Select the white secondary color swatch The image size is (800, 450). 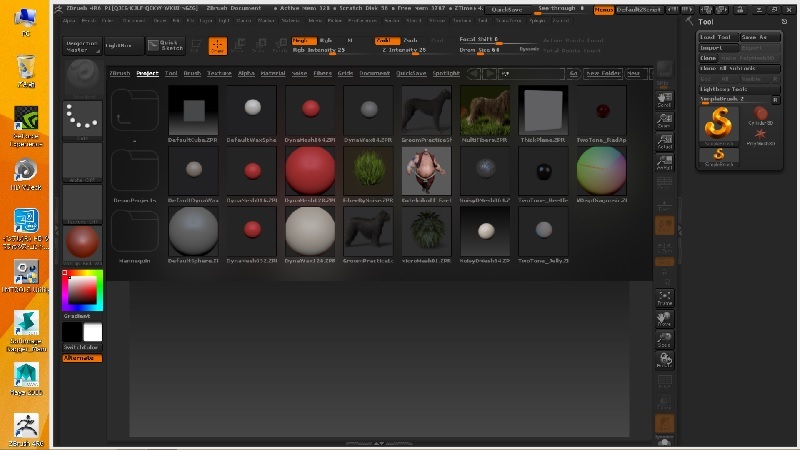(93, 333)
